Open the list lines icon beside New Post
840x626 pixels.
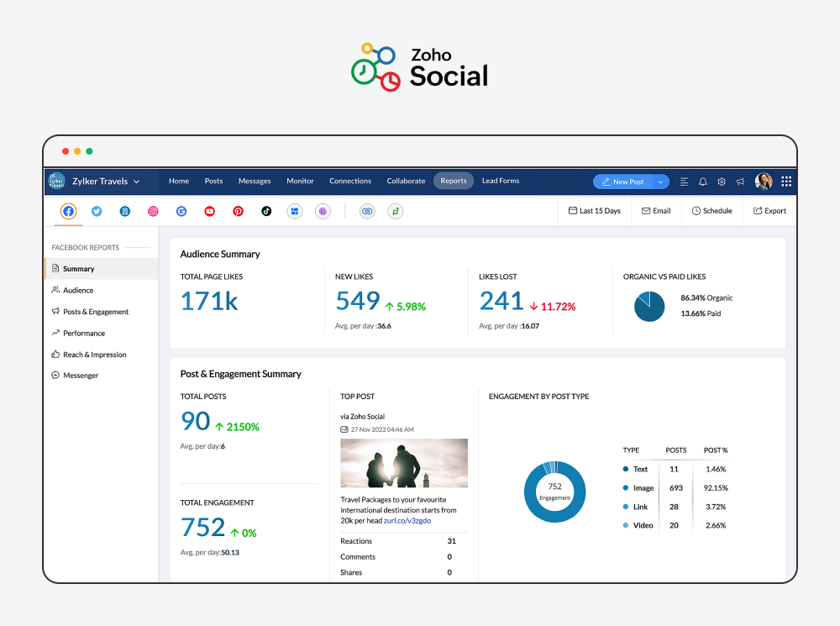tap(684, 181)
